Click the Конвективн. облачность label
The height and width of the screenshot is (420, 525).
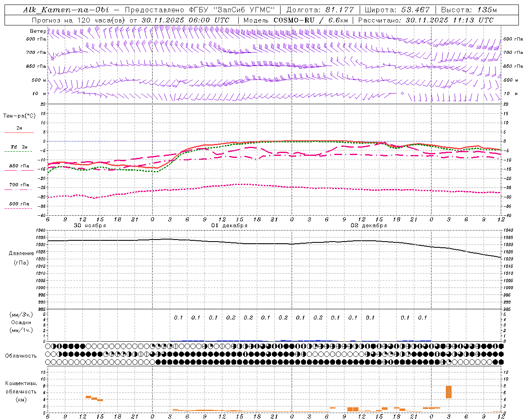21,388
